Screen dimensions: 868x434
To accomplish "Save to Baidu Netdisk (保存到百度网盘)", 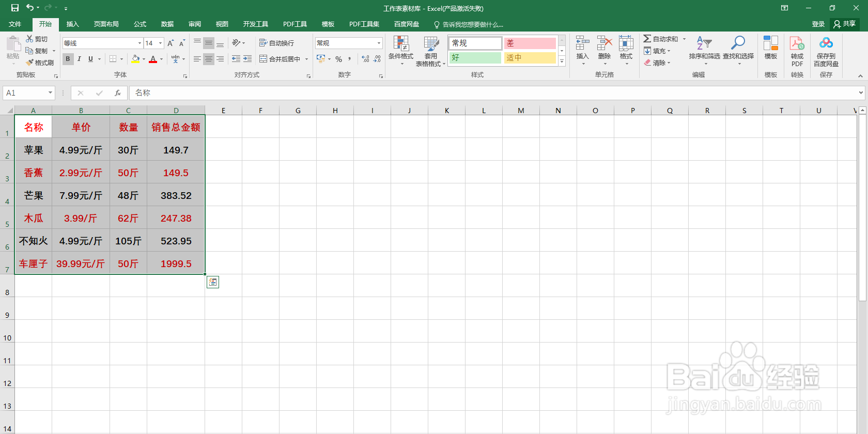I will [826, 51].
